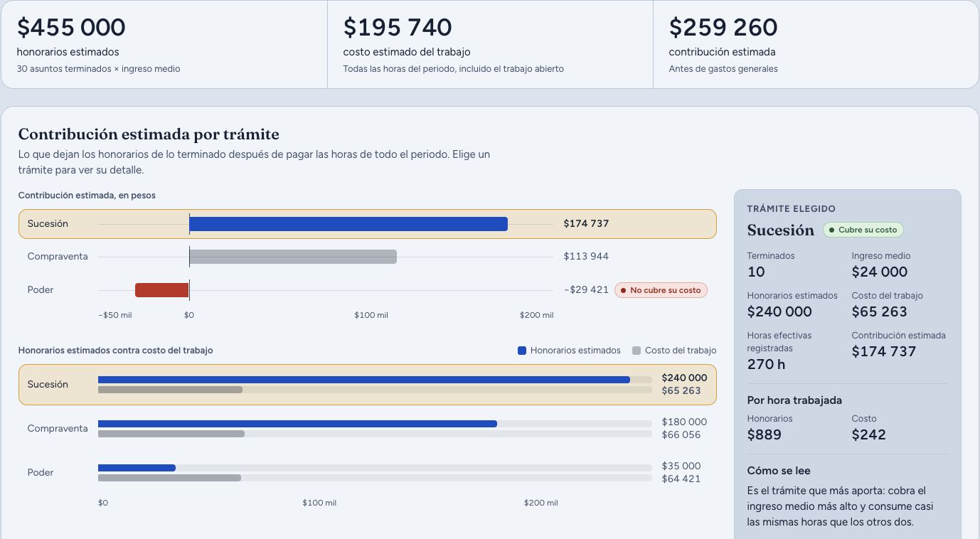Click the $35 000 Poder honorarios value
This screenshot has width=980, height=539.
(x=681, y=466)
